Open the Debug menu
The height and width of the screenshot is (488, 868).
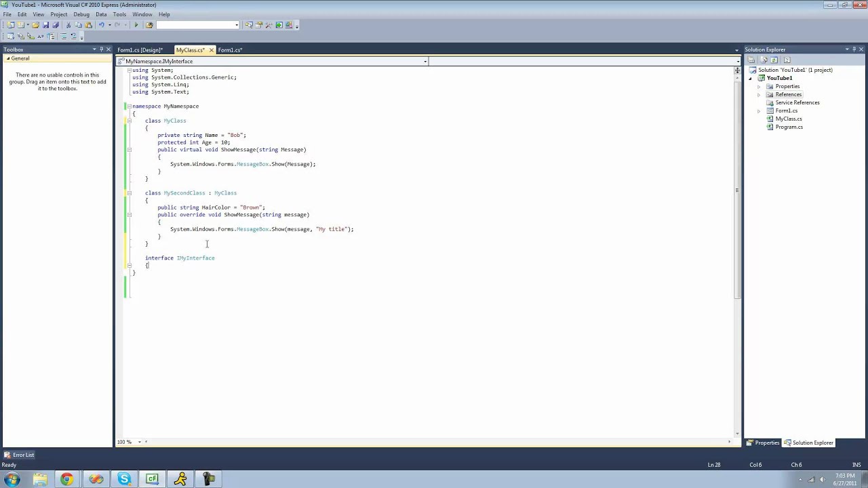click(81, 14)
